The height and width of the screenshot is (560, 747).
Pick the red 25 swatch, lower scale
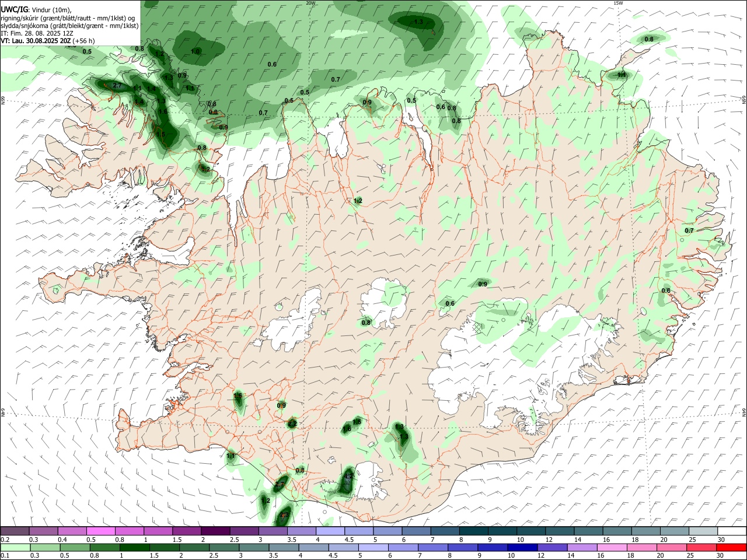pyautogui.click(x=701, y=547)
